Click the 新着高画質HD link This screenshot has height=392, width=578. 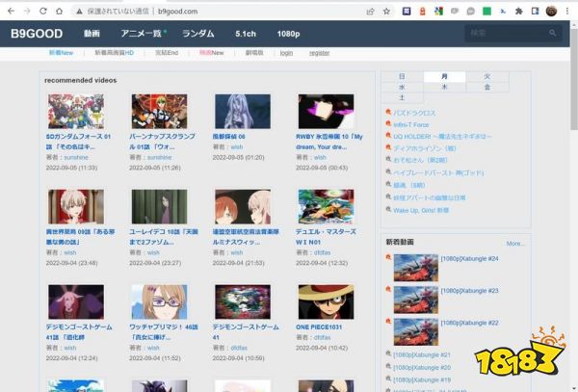tap(115, 53)
